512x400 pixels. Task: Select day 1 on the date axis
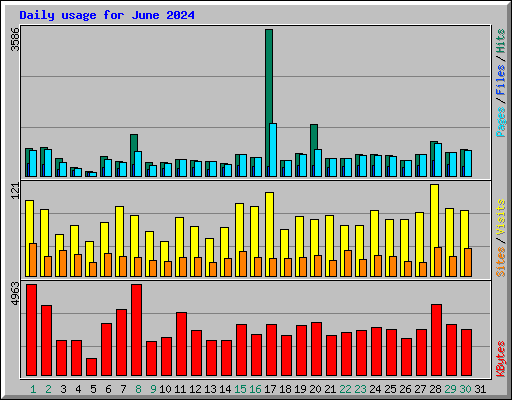click(x=33, y=389)
